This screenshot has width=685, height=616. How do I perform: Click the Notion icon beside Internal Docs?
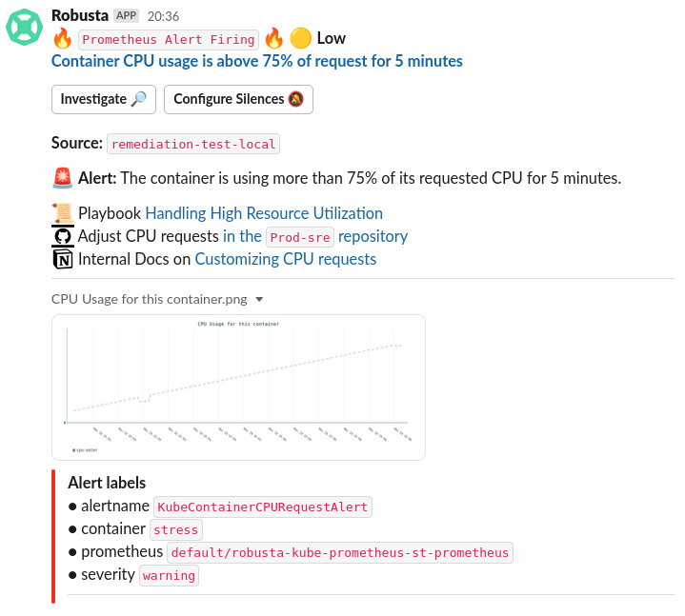[x=63, y=259]
